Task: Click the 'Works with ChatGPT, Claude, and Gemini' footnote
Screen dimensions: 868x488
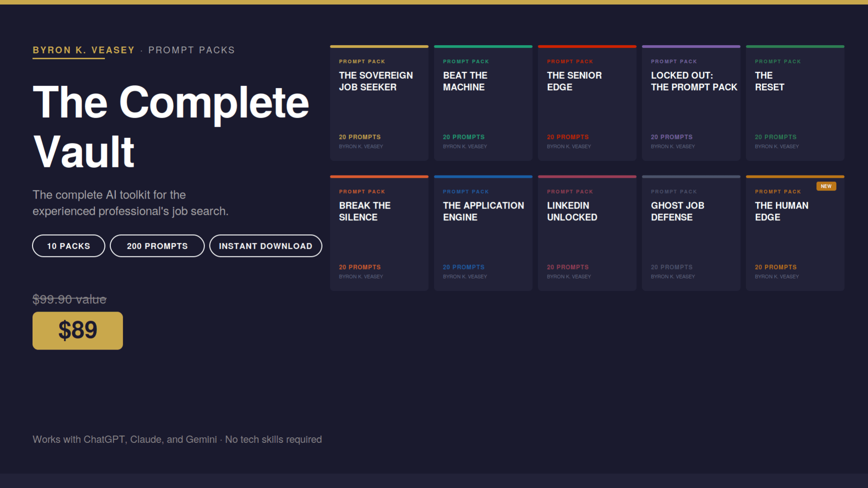Action: (x=177, y=440)
